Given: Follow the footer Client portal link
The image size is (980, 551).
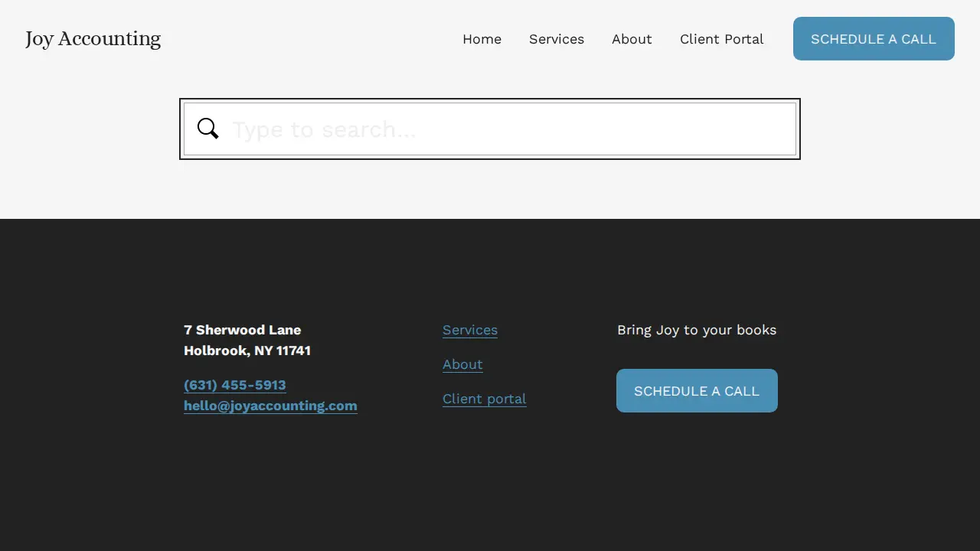Looking at the screenshot, I should (485, 399).
